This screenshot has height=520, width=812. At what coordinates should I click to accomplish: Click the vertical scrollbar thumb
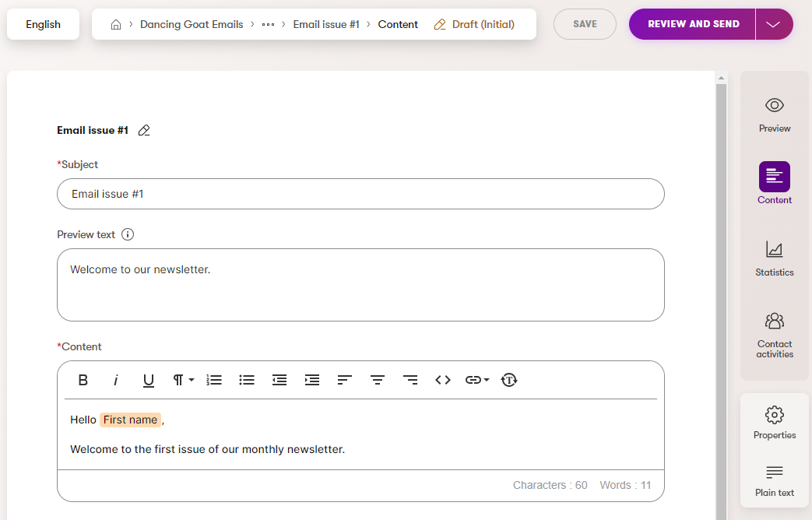(721, 301)
